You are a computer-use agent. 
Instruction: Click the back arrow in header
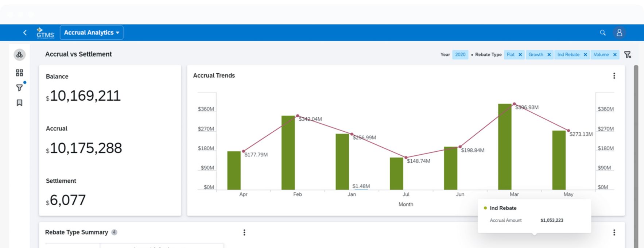[25, 32]
